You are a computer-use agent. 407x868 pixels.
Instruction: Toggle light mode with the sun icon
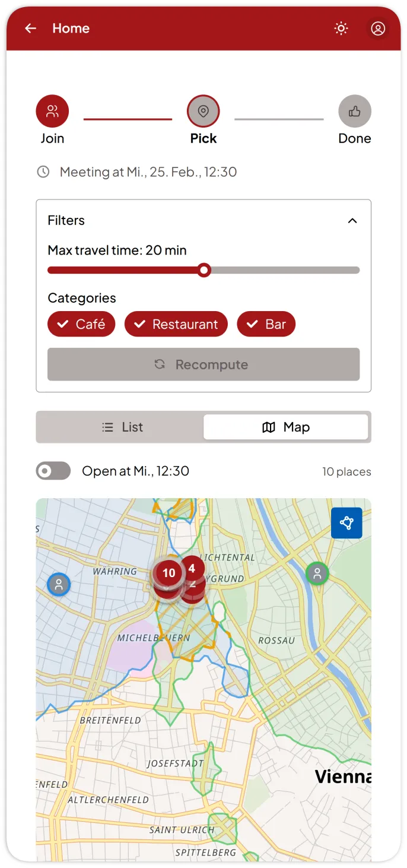[x=341, y=28]
